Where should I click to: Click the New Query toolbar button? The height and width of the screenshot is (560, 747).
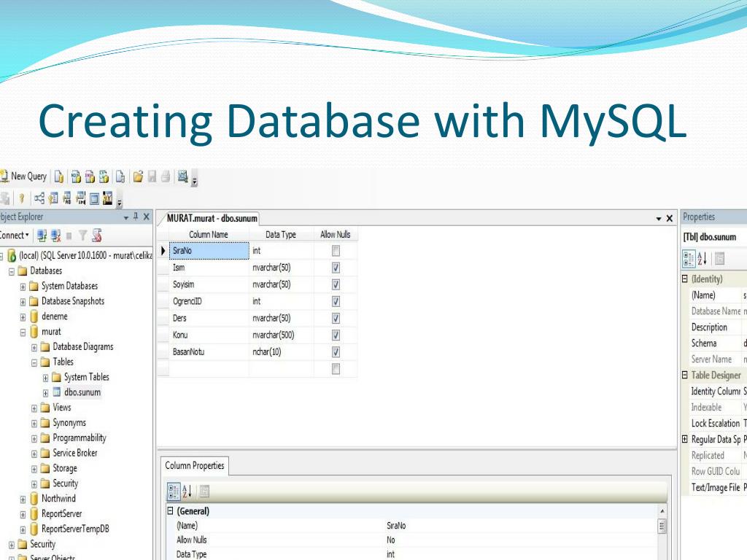pos(23,176)
